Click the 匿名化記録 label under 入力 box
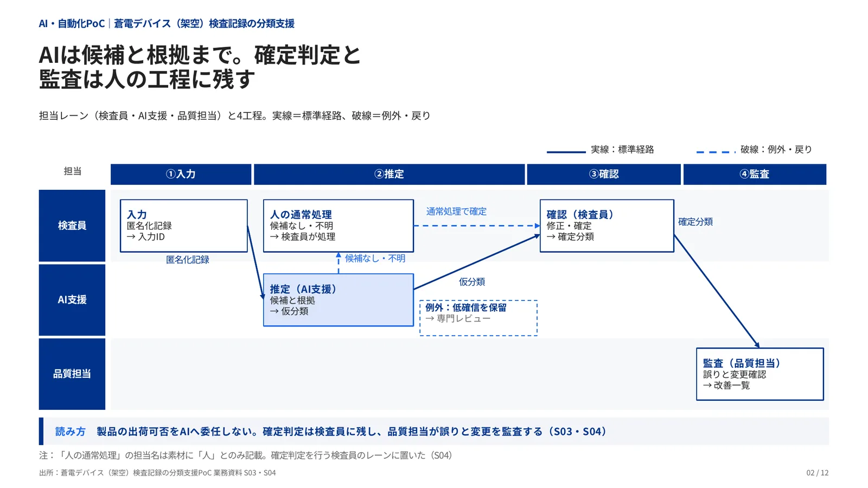Viewport: 868px width, 488px height. (x=188, y=260)
